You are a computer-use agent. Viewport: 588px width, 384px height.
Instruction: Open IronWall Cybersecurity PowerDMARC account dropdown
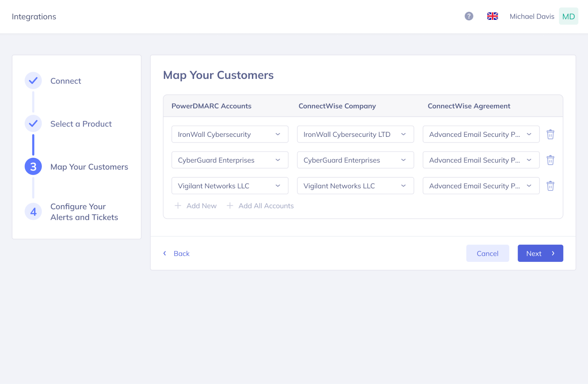[230, 134]
